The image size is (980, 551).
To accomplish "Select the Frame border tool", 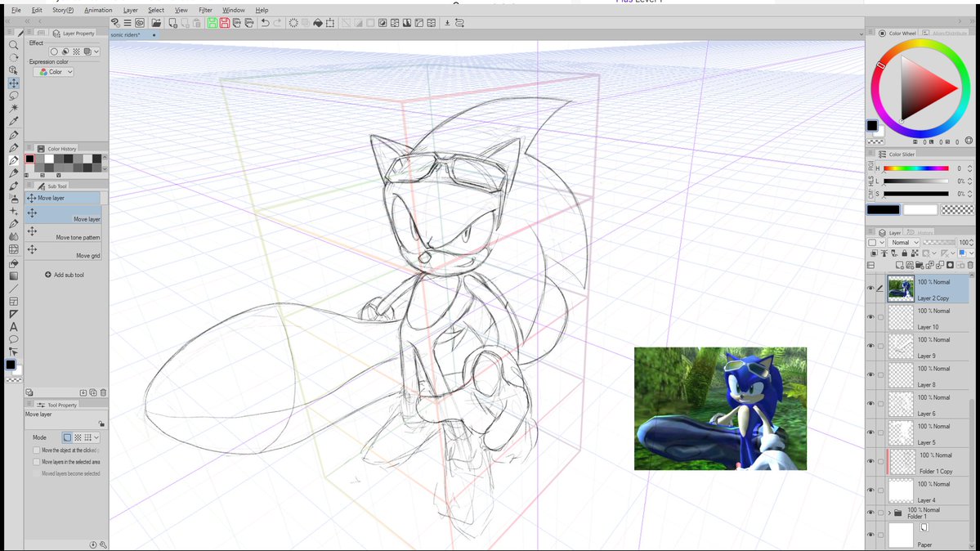I will (x=13, y=302).
